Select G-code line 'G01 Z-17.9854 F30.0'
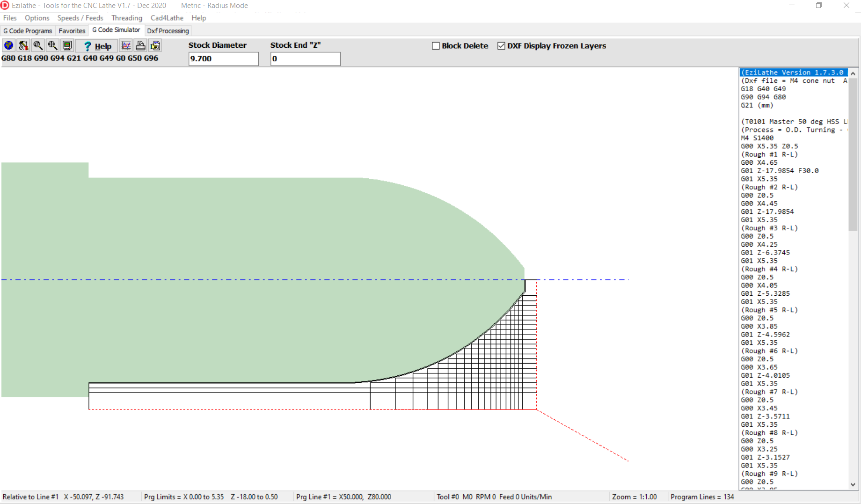Viewport: 861px width, 504px height. click(x=780, y=171)
